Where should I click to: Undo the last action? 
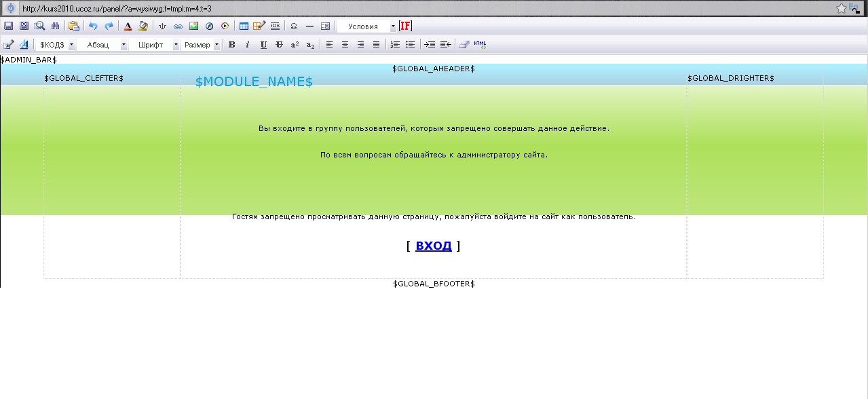click(93, 26)
